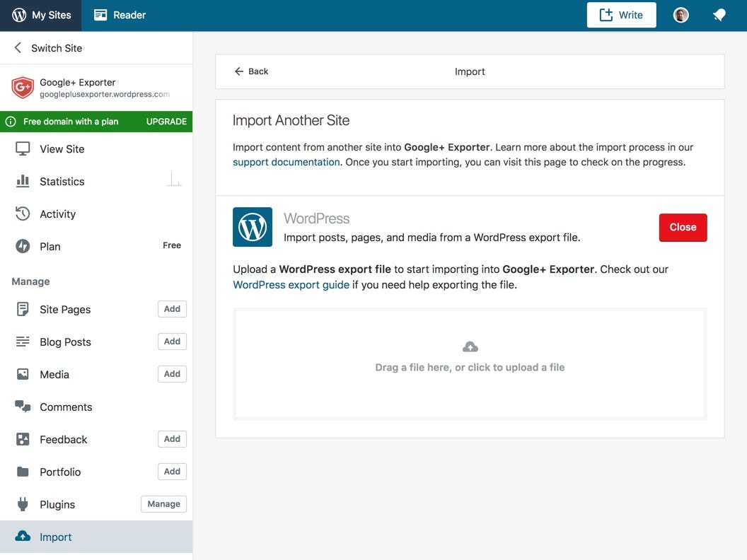The image size is (747, 560).
Task: Click the Back arrow icon
Action: [x=239, y=71]
